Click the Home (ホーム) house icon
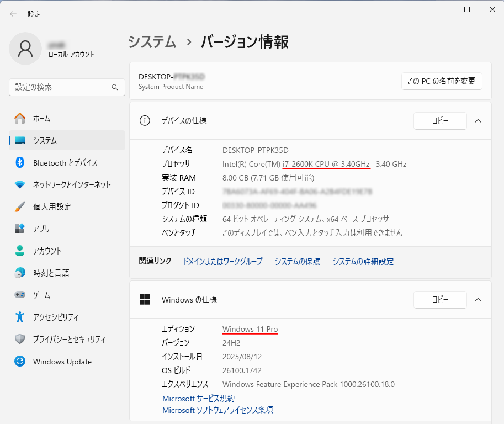This screenshot has height=424, width=504. [x=20, y=118]
